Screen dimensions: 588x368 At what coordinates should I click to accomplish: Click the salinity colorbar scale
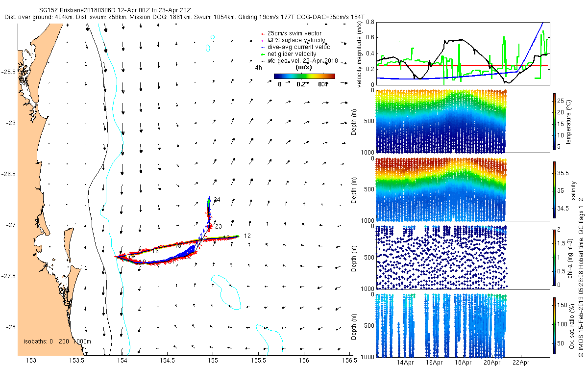pyautogui.click(x=555, y=189)
